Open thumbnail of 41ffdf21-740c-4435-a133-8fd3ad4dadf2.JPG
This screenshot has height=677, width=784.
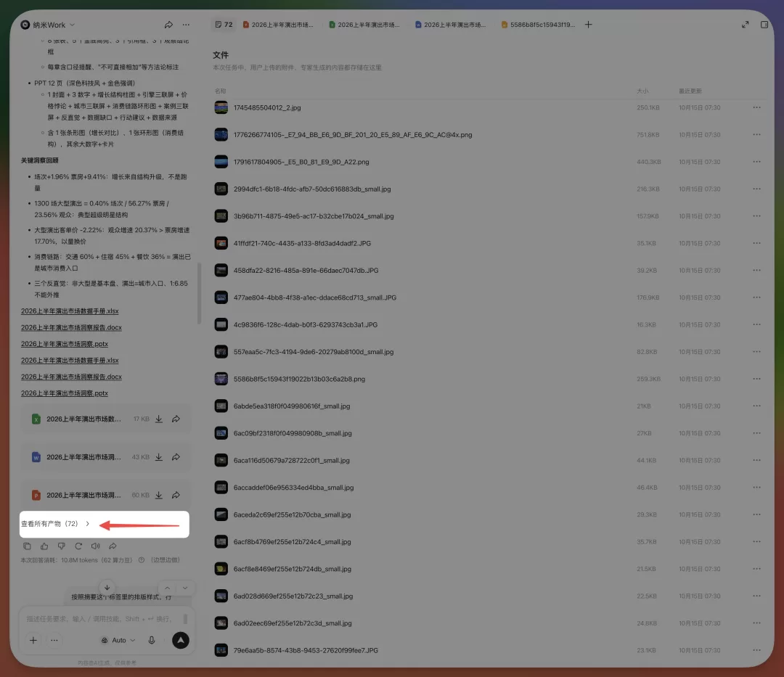tap(221, 243)
